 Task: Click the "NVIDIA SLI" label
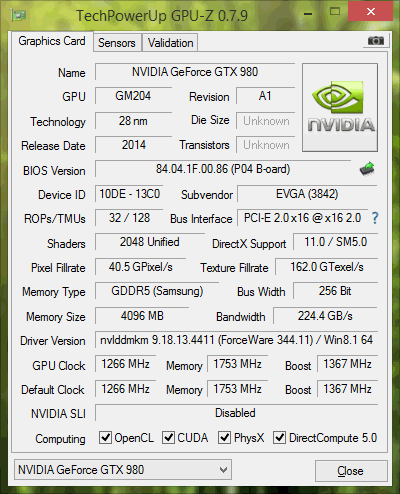tap(58, 414)
